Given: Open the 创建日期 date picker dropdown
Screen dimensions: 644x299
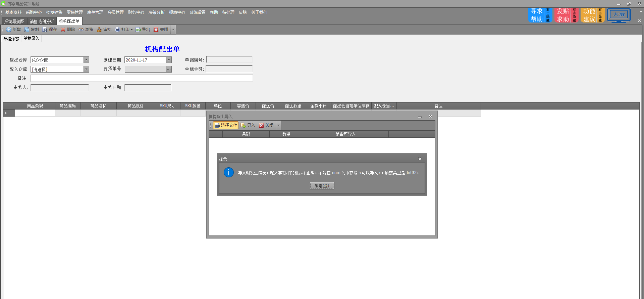Looking at the screenshot, I should [169, 60].
